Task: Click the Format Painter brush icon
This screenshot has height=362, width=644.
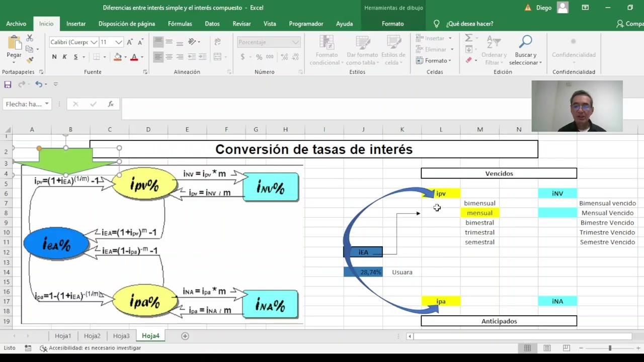Action: click(x=30, y=60)
